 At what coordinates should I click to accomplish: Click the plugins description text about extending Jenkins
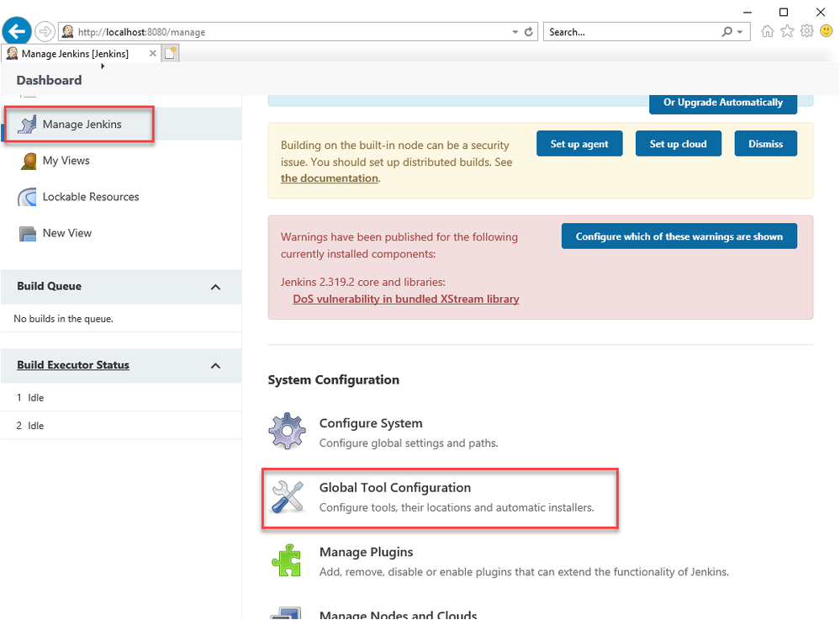(x=524, y=572)
